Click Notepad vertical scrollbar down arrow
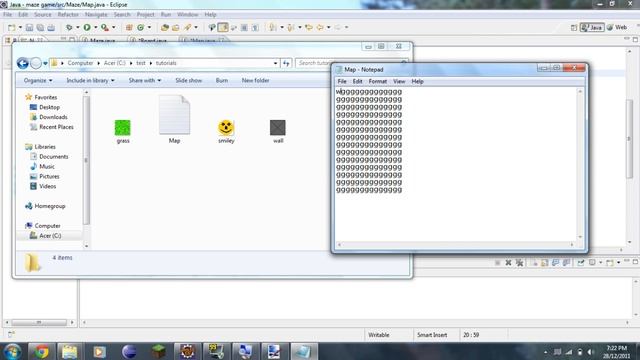 pos(580,237)
